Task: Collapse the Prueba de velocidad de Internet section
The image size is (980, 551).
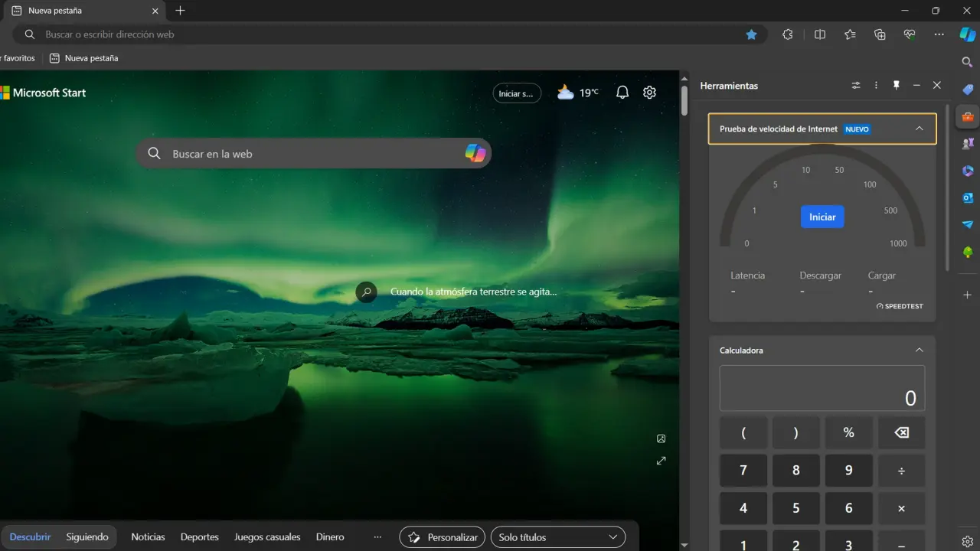Action: [x=920, y=129]
